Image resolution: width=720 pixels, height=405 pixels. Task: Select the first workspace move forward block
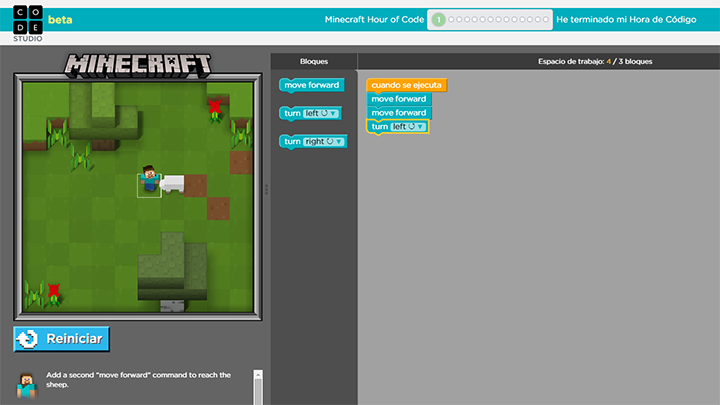(x=398, y=99)
